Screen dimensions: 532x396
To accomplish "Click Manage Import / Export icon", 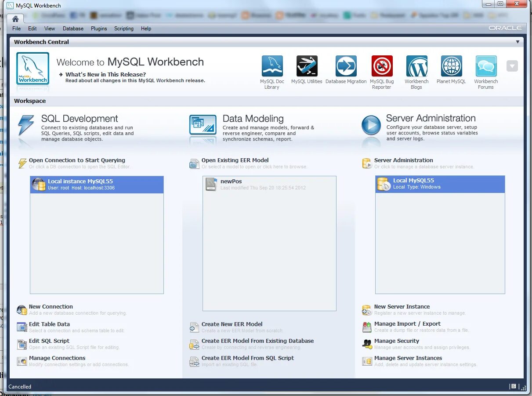I will click(367, 327).
